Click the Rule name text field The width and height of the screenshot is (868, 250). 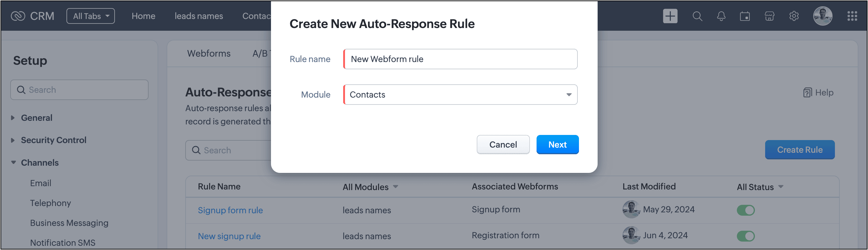pyautogui.click(x=460, y=59)
